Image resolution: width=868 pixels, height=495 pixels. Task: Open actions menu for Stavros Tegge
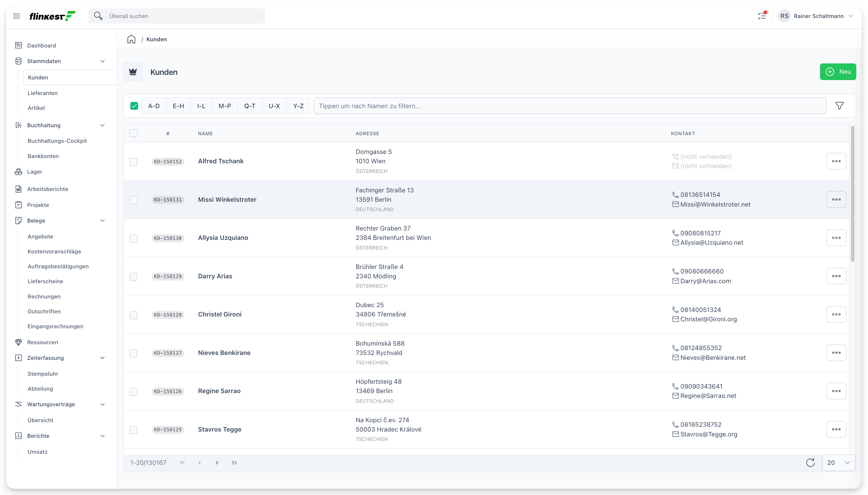pyautogui.click(x=836, y=429)
